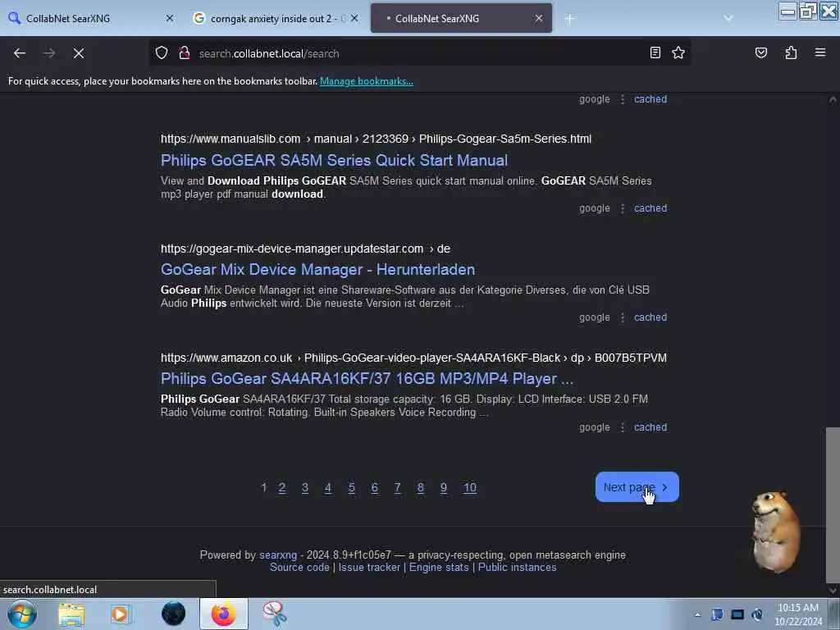
Task: Click the hamster desktop mascot
Action: [x=774, y=532]
